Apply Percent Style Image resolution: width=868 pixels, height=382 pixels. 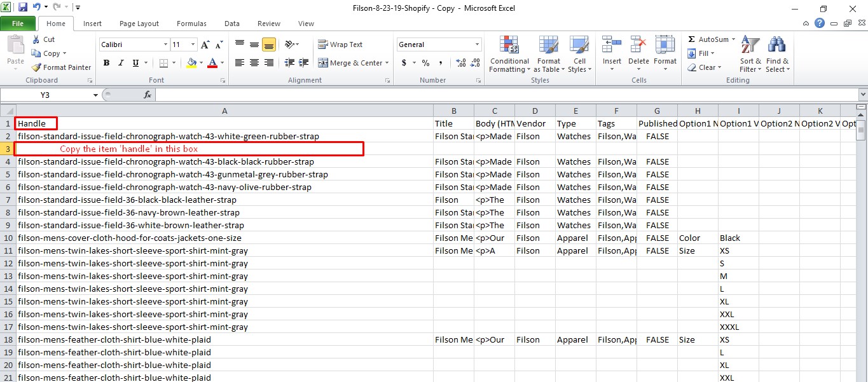(x=425, y=63)
